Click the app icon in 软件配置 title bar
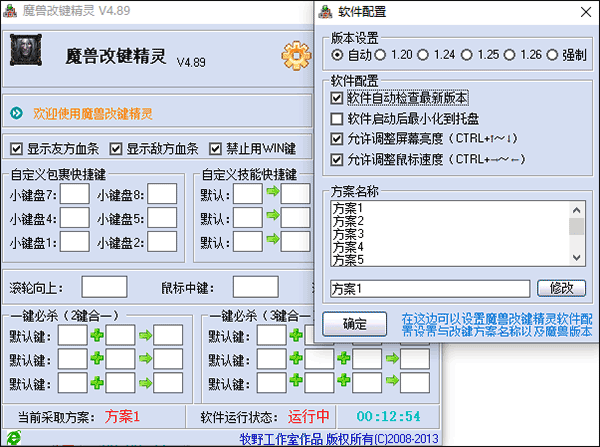Screen dimensions: 600x447 point(325,12)
